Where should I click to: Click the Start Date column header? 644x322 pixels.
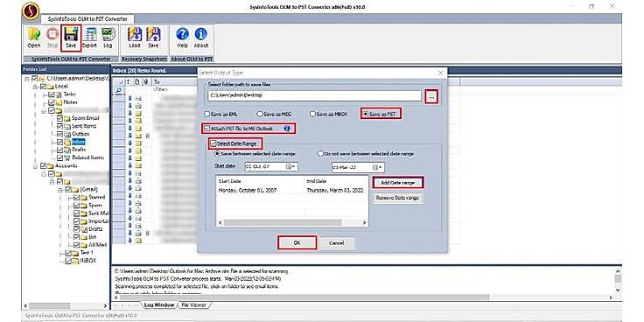(261, 181)
